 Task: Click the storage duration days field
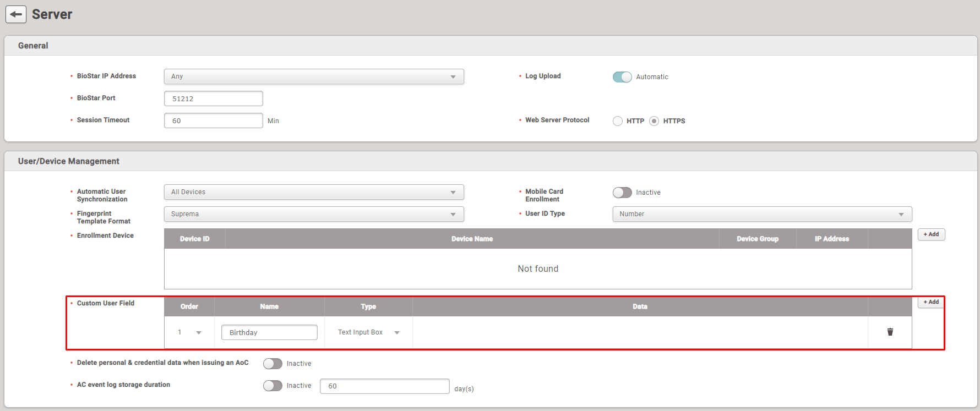coord(384,386)
